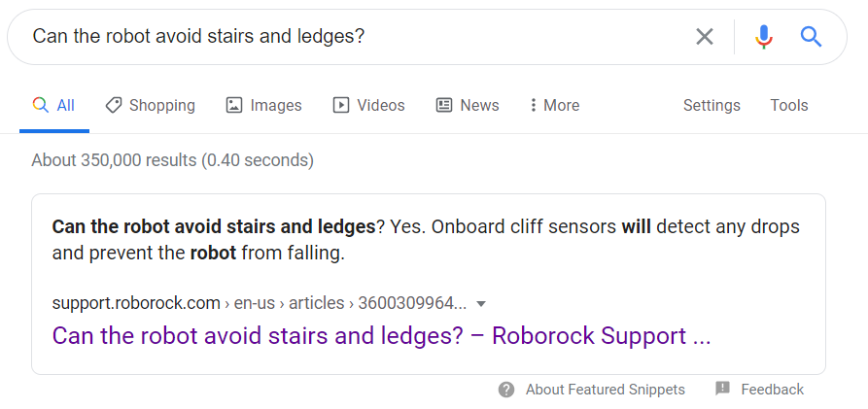The height and width of the screenshot is (409, 868).
Task: Click the Feedback flag icon
Action: click(x=722, y=389)
